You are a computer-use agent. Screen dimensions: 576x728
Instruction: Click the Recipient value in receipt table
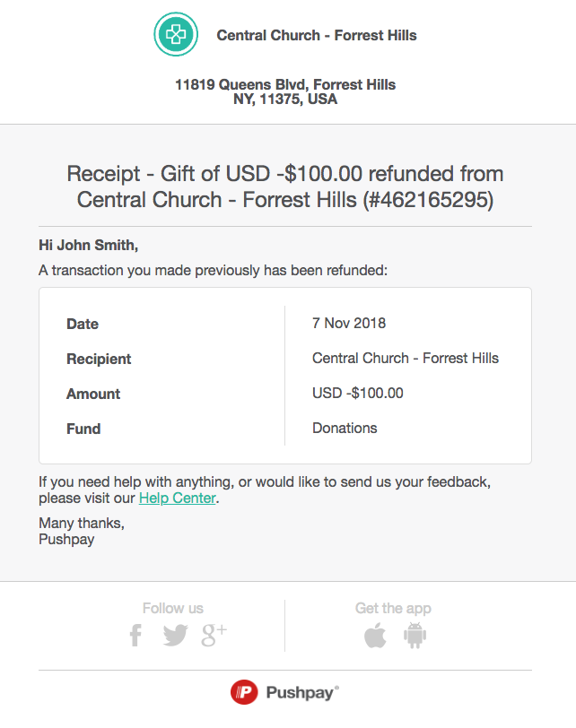[x=406, y=358]
